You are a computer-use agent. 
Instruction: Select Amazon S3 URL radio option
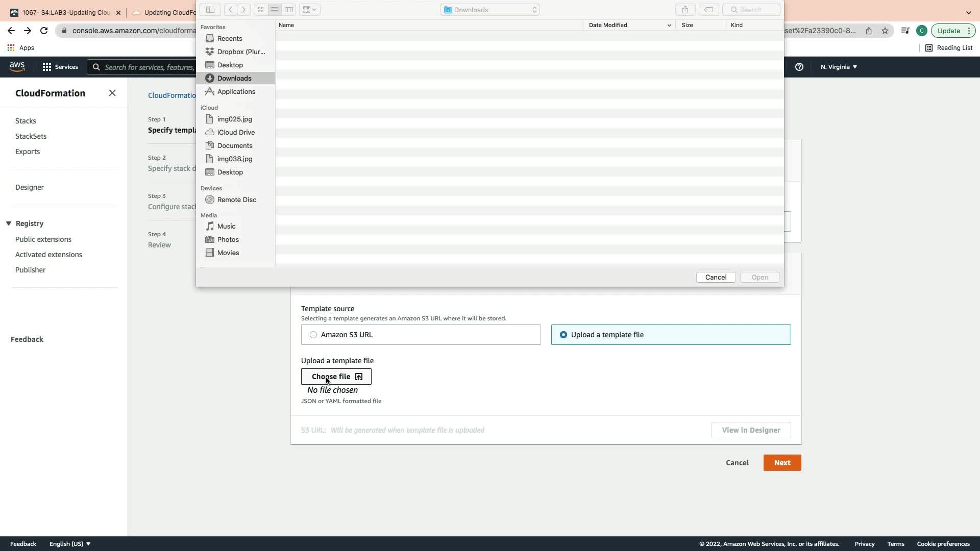click(x=313, y=335)
